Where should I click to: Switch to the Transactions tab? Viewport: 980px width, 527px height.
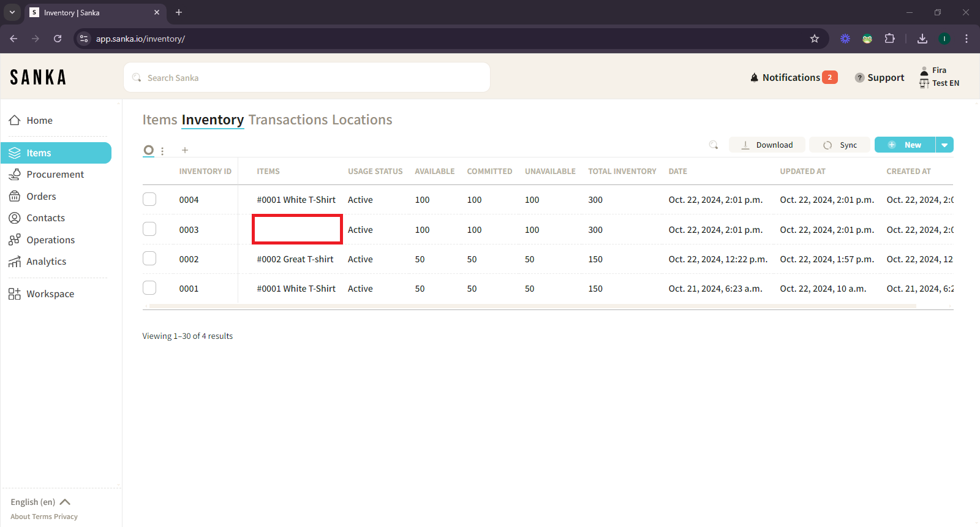tap(288, 120)
